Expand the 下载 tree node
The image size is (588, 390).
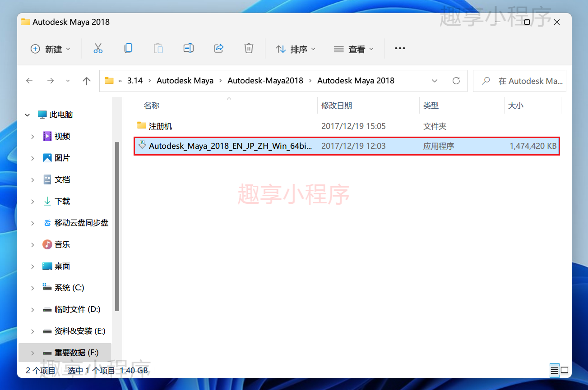(32, 201)
